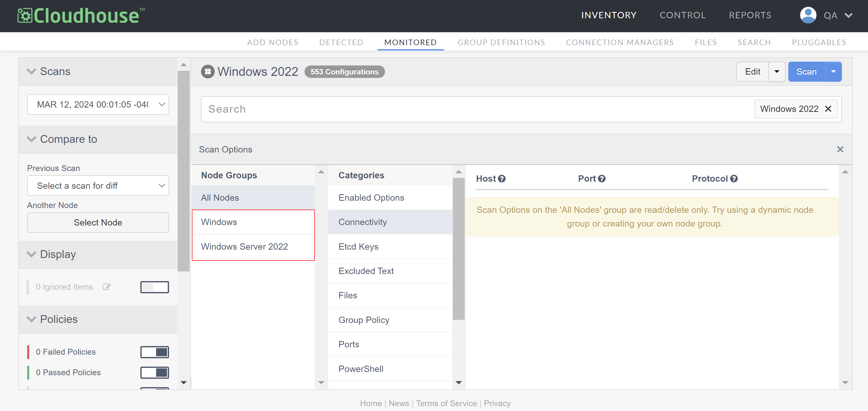
Task: Select the Connectivity category
Action: [x=390, y=222]
